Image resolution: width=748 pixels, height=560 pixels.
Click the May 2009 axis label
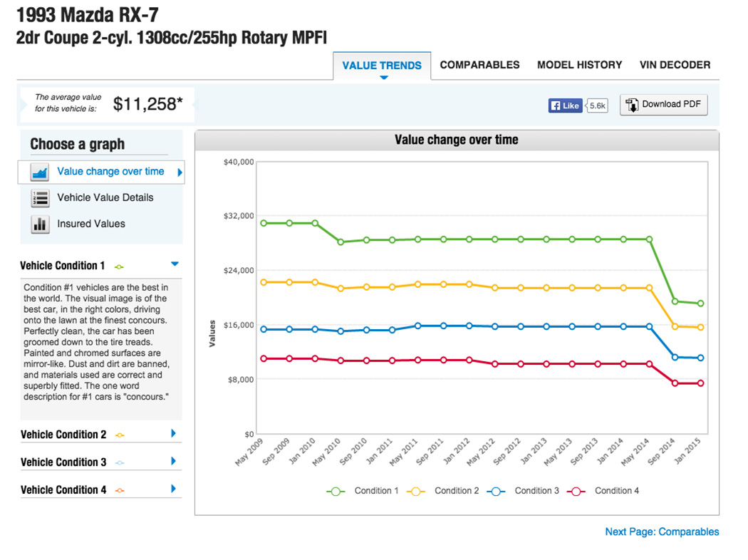pyautogui.click(x=249, y=452)
